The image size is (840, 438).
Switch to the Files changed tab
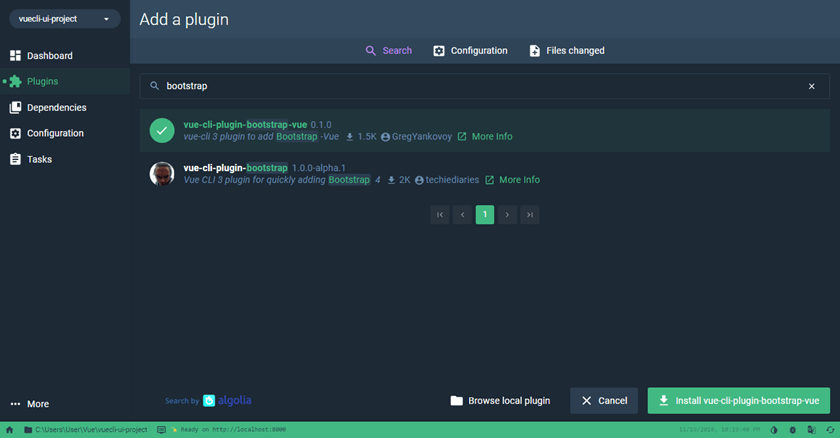coord(567,50)
